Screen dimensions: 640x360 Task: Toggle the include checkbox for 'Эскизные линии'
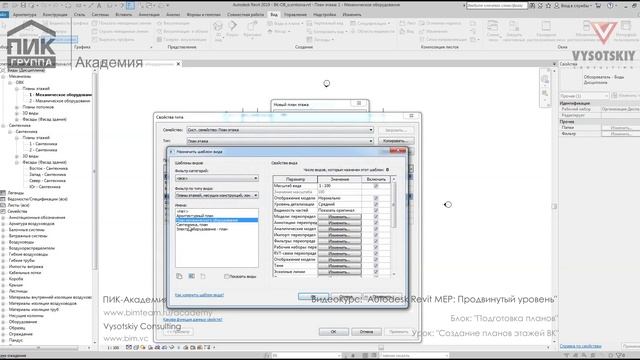376,272
